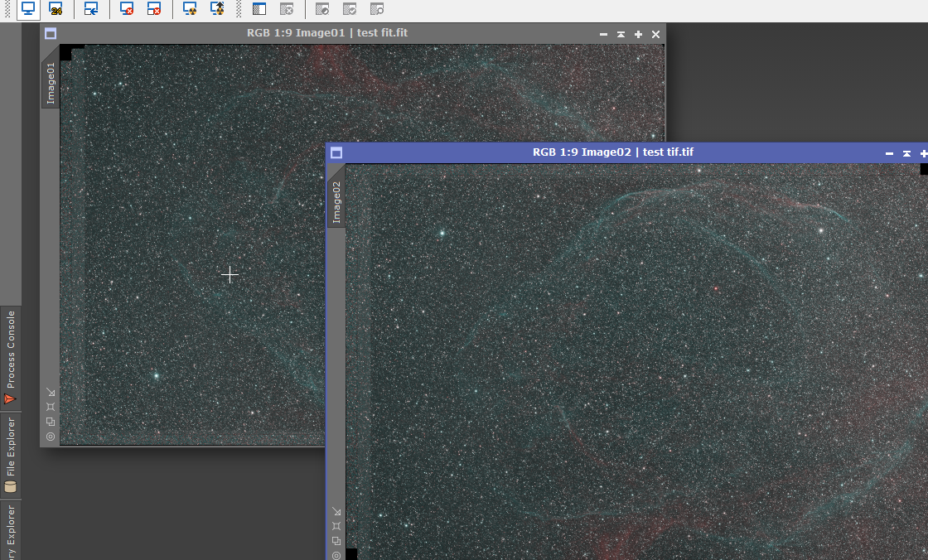This screenshot has height=560, width=928.
Task: Shade the Image02 window with the up-arrow button
Action: coord(906,153)
